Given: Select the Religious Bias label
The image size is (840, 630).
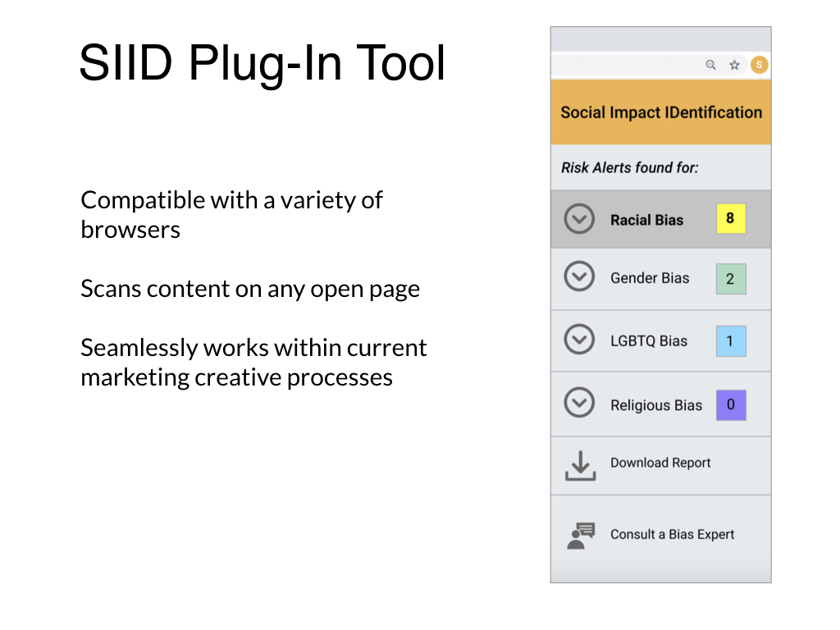Looking at the screenshot, I should pos(655,405).
